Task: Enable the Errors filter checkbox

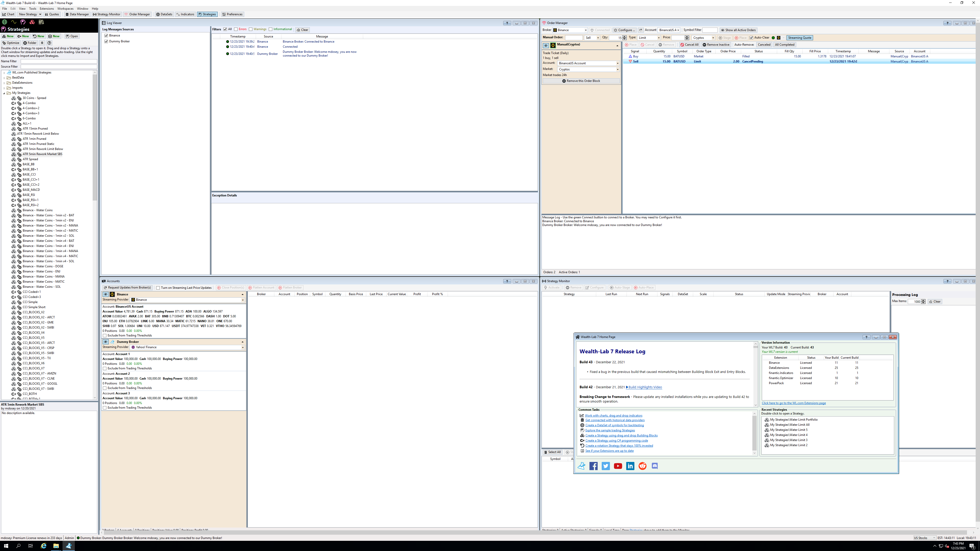Action: (236, 29)
